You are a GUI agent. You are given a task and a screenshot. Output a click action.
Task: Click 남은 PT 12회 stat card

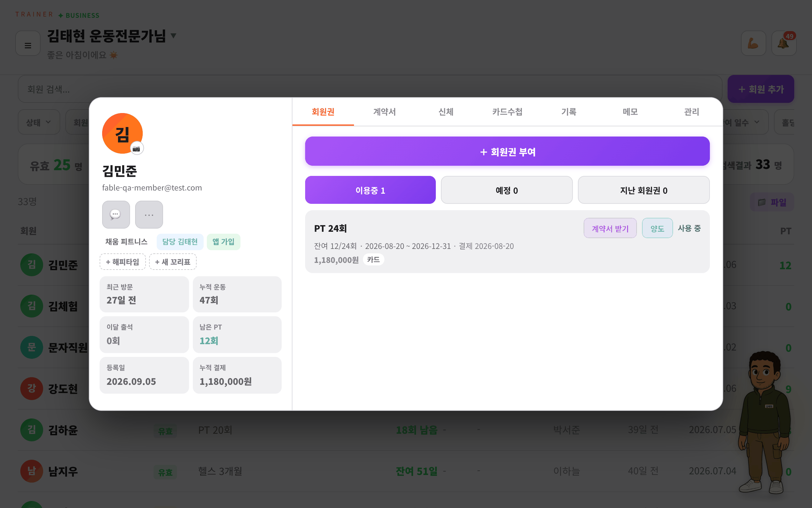tap(237, 335)
